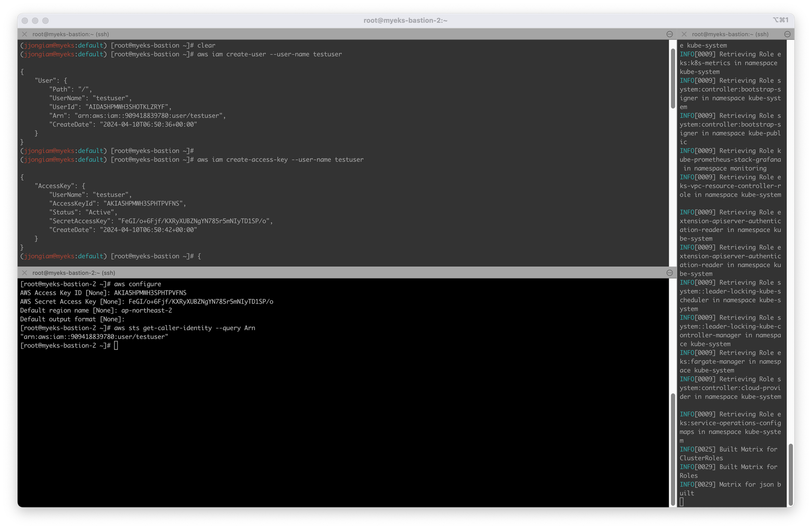Open the top-left pane options menu icon
The height and width of the screenshot is (529, 812).
(669, 34)
